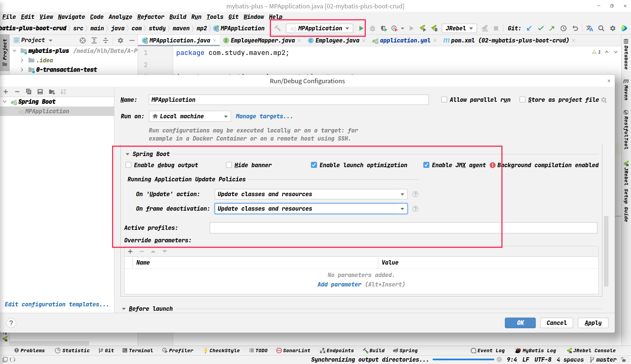Click the Build hammer icon

(x=277, y=28)
